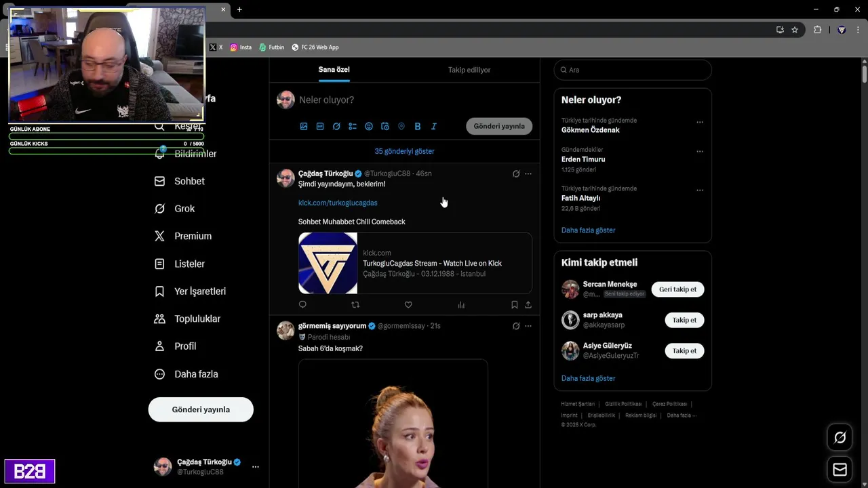Open Yer İşaretleri in the sidebar

click(191, 291)
